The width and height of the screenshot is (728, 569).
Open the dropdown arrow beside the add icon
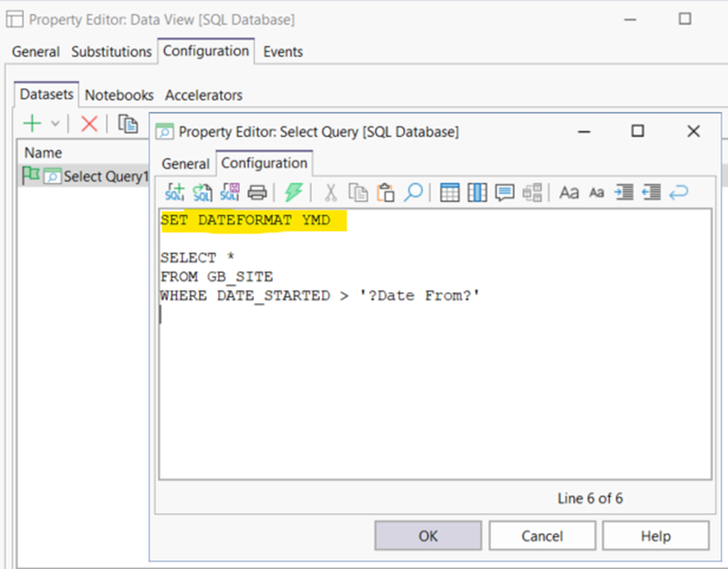55,124
